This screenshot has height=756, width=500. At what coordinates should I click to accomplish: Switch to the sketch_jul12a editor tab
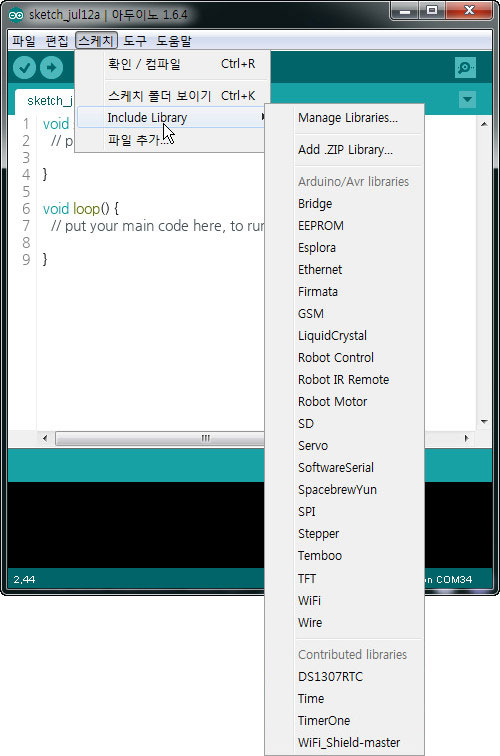(46, 101)
